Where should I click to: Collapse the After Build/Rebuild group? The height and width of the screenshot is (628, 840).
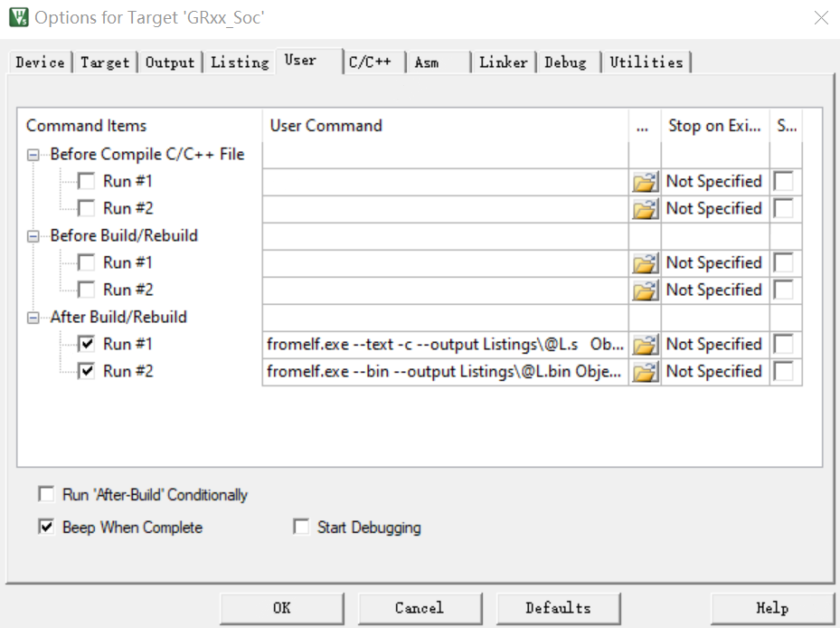click(x=33, y=318)
